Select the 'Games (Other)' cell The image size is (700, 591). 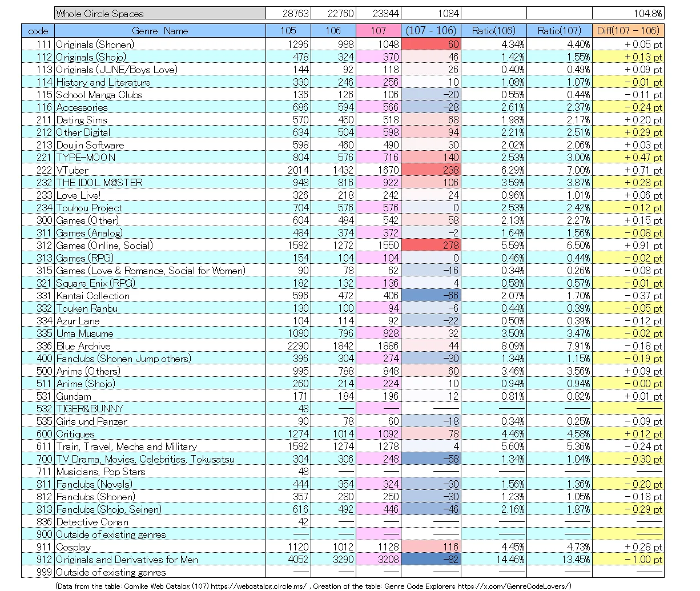click(160, 220)
